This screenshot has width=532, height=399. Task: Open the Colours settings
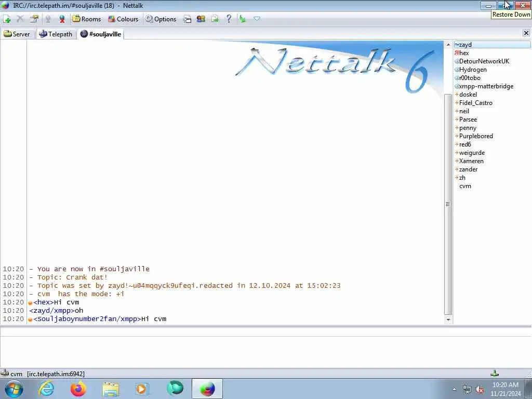tap(123, 19)
